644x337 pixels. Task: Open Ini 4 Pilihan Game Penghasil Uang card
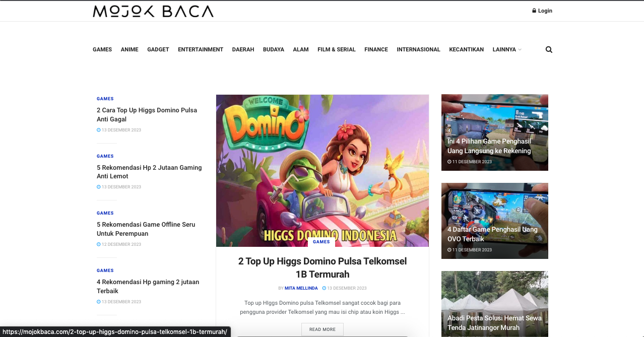[x=495, y=132]
